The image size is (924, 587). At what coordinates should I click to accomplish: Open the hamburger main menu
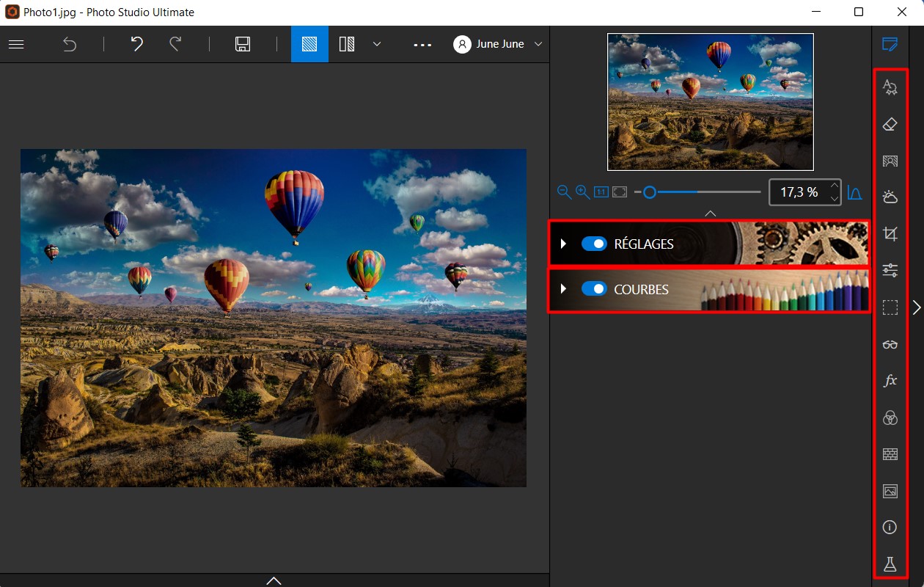(16, 44)
